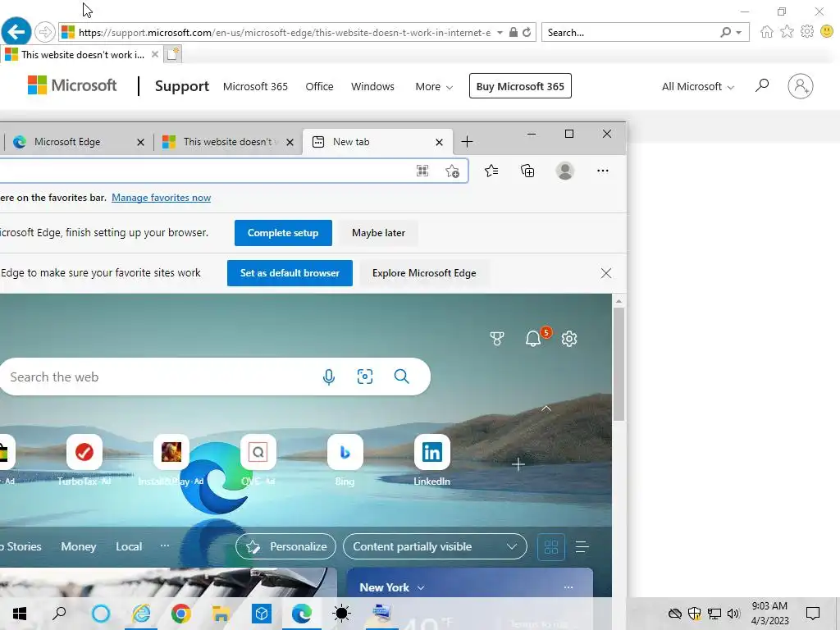Viewport: 840px width, 630px height.
Task: Open new tab page settings gear
Action: [x=569, y=339]
